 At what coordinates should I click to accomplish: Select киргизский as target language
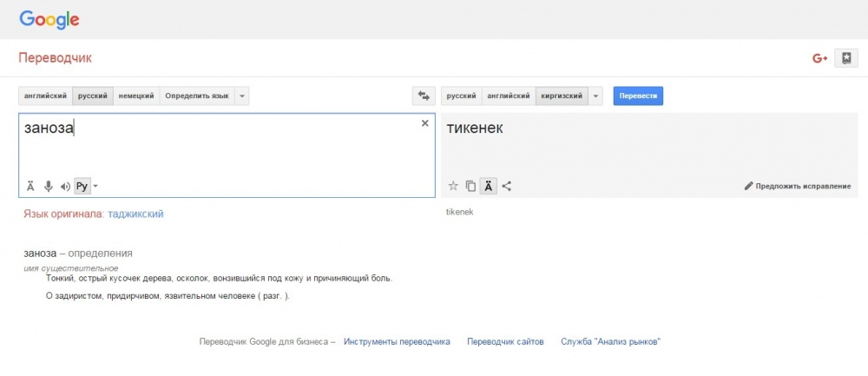tap(562, 96)
